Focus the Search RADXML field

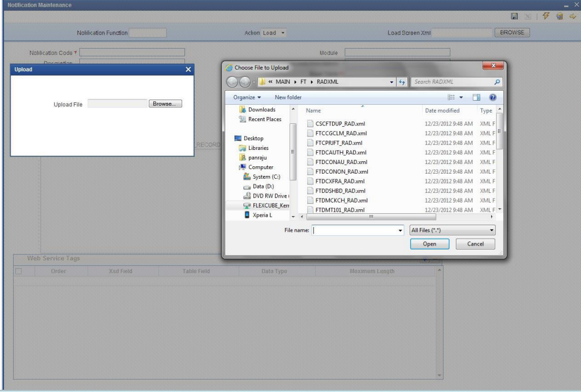click(x=453, y=82)
